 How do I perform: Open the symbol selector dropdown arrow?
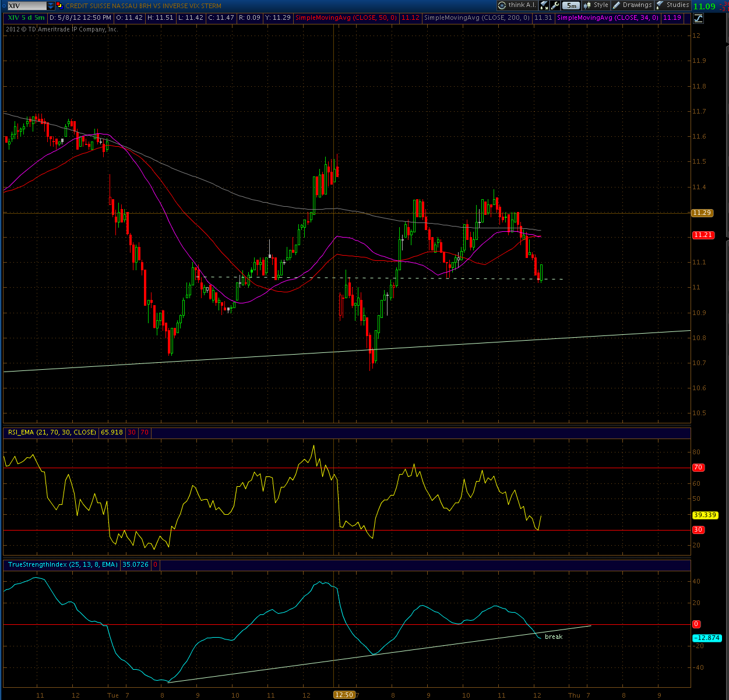51,6
